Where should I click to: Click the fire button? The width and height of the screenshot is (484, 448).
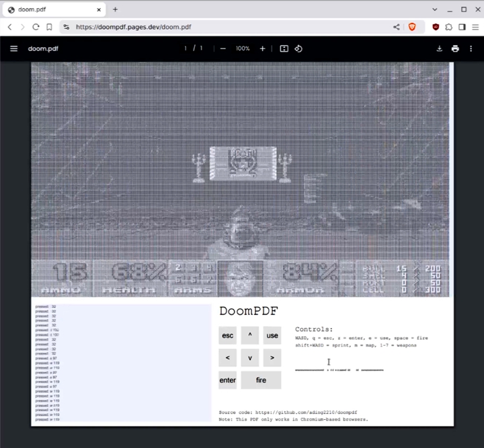pyautogui.click(x=261, y=380)
